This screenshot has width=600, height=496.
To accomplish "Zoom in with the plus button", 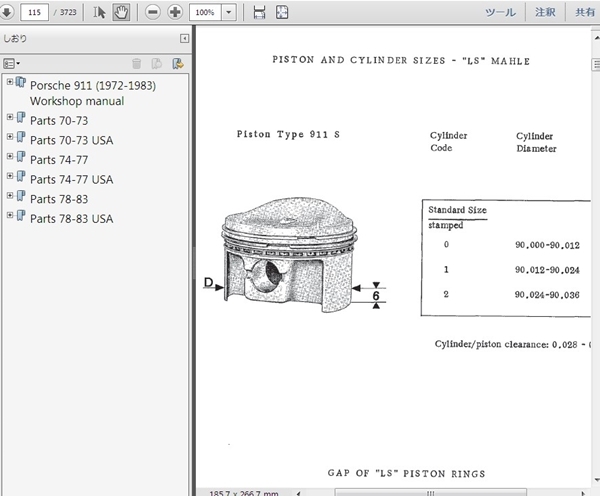I will pyautogui.click(x=175, y=12).
